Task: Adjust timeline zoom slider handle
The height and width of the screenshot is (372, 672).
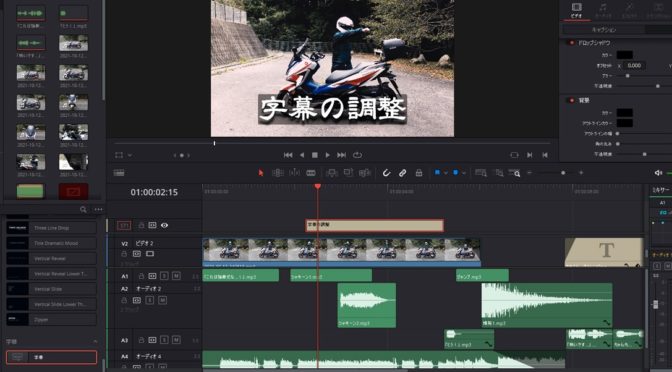Action: (x=563, y=173)
